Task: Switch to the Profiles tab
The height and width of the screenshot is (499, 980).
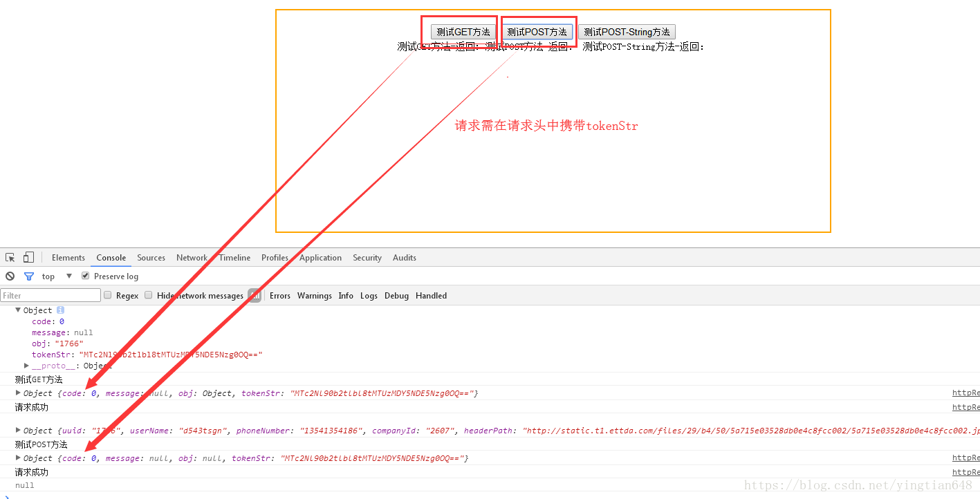Action: [x=275, y=258]
